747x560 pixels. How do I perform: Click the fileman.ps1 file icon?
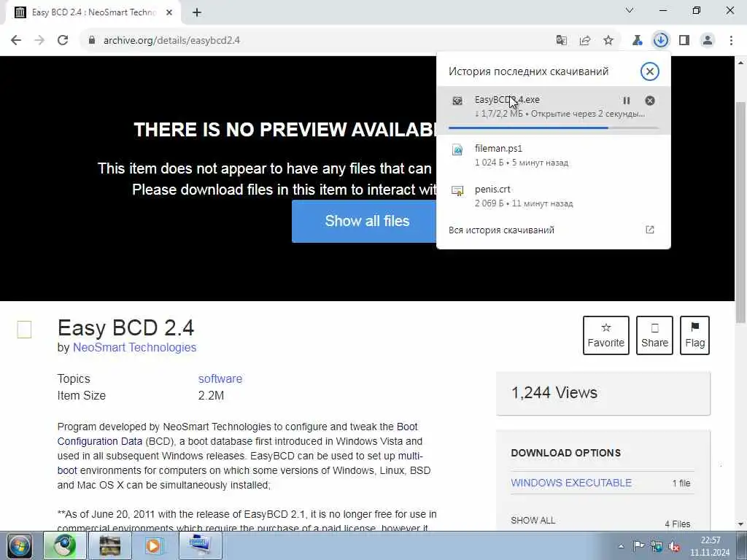tap(457, 150)
